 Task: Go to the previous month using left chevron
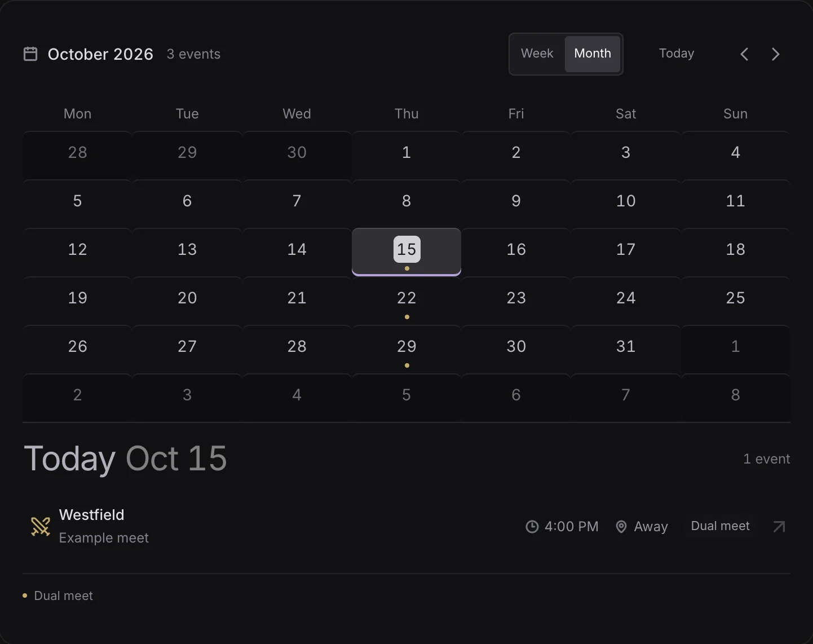coord(744,54)
